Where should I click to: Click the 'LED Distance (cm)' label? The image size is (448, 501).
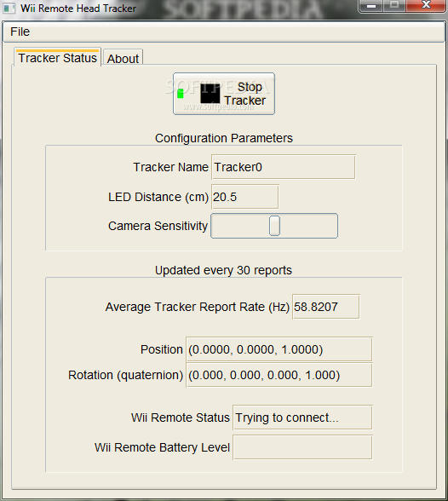[158, 197]
